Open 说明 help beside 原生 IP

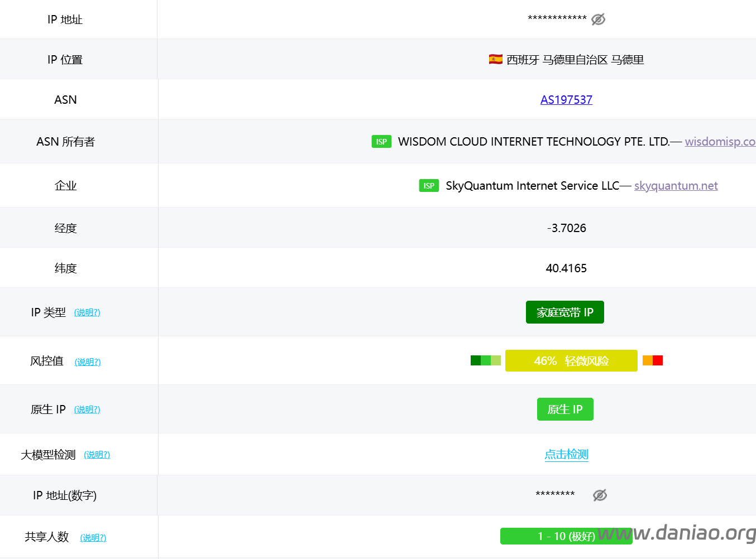click(x=87, y=409)
